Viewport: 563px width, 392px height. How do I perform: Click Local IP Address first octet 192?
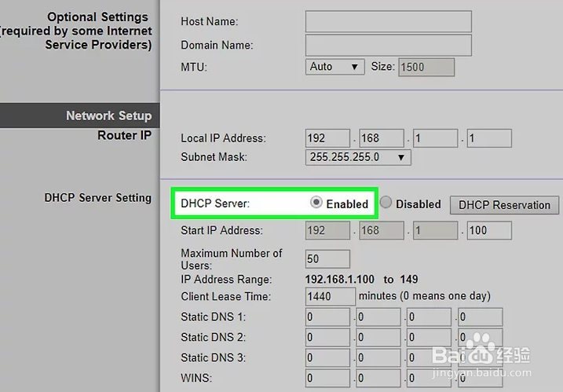(x=327, y=138)
